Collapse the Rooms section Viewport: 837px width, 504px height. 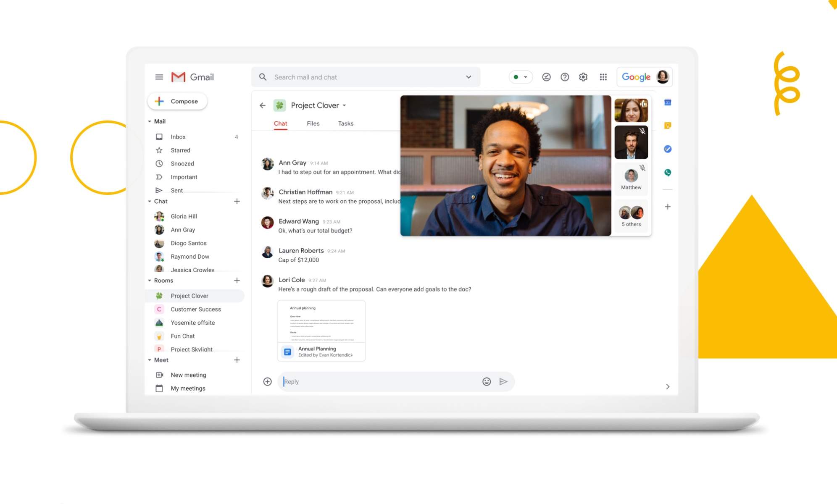click(150, 281)
